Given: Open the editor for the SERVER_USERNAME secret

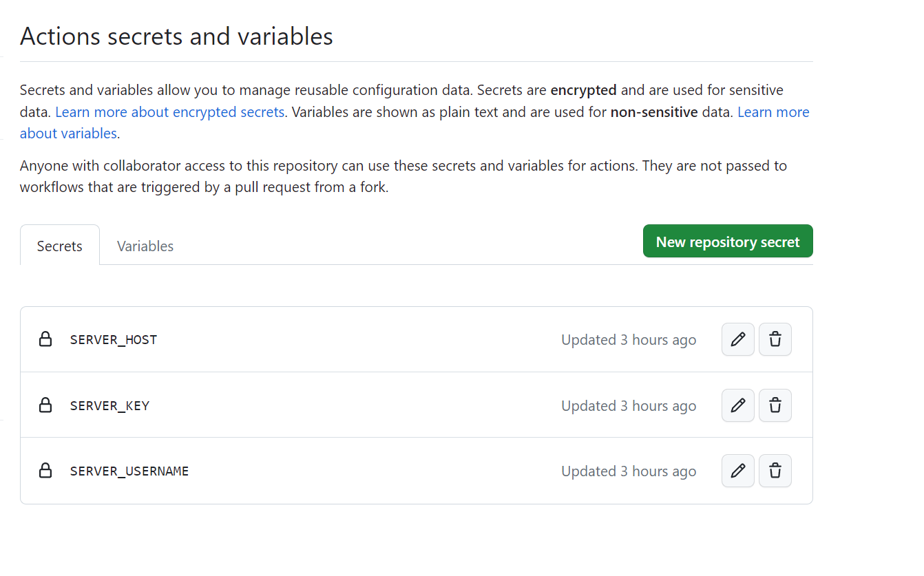Looking at the screenshot, I should [x=738, y=471].
